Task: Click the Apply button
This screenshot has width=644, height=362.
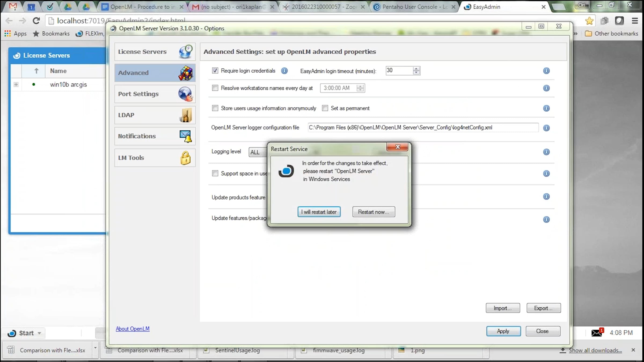Action: tap(503, 331)
